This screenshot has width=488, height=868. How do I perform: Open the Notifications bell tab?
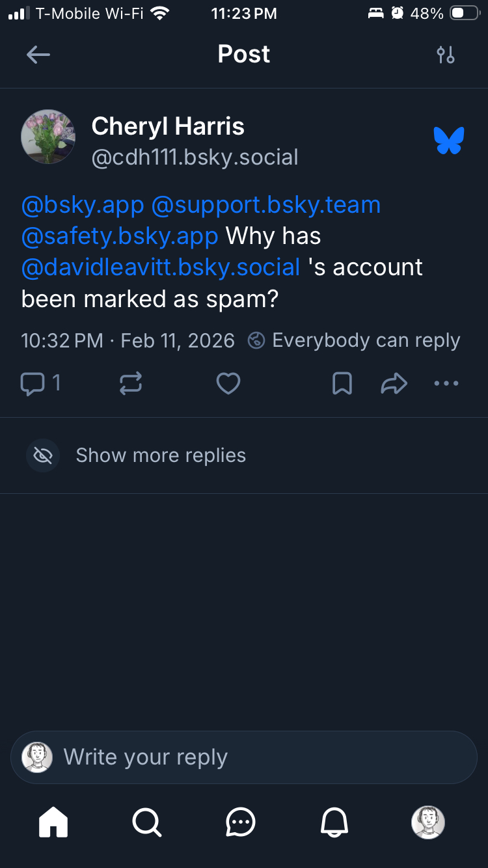334,822
